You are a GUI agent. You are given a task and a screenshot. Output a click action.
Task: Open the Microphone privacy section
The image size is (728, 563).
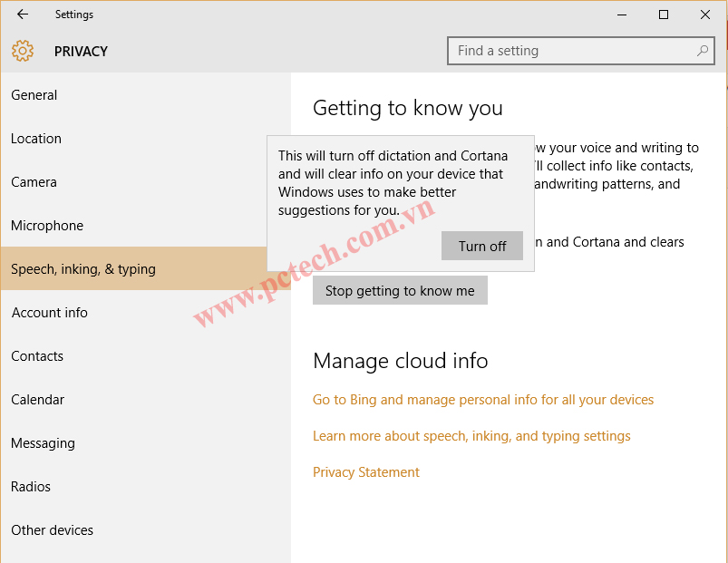[x=45, y=225]
